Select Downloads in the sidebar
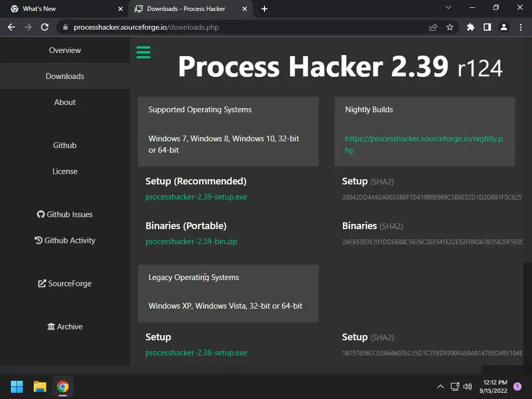This screenshot has width=532, height=399. [65, 76]
